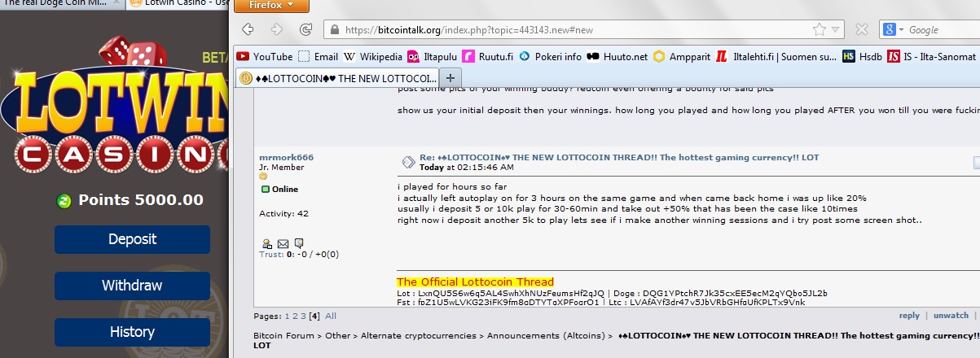
Task: Click the padlock icon in the address bar
Action: point(333,30)
